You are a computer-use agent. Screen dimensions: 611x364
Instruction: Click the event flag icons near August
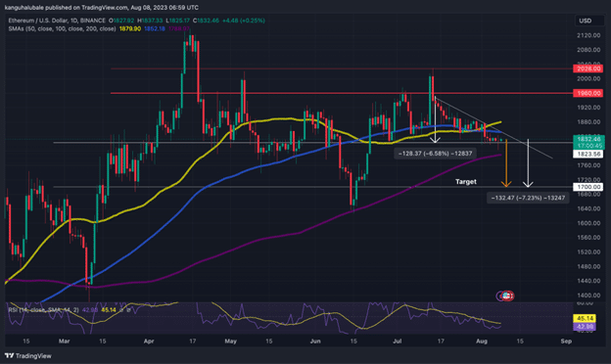[505, 296]
